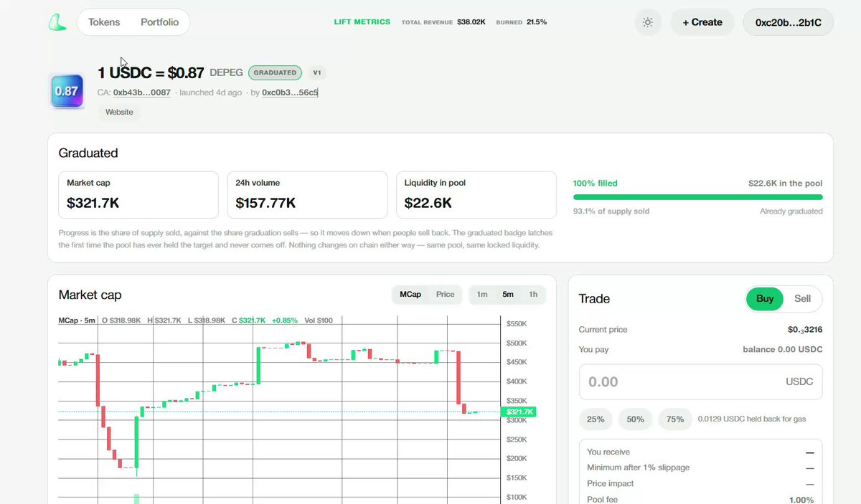
Task: Select the 5m chart interval
Action: click(508, 295)
